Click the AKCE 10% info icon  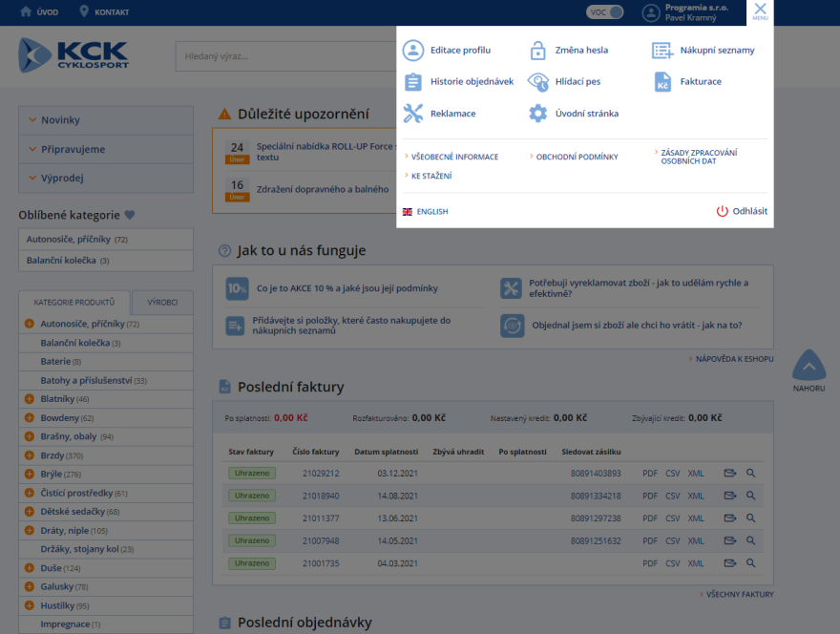click(x=237, y=288)
